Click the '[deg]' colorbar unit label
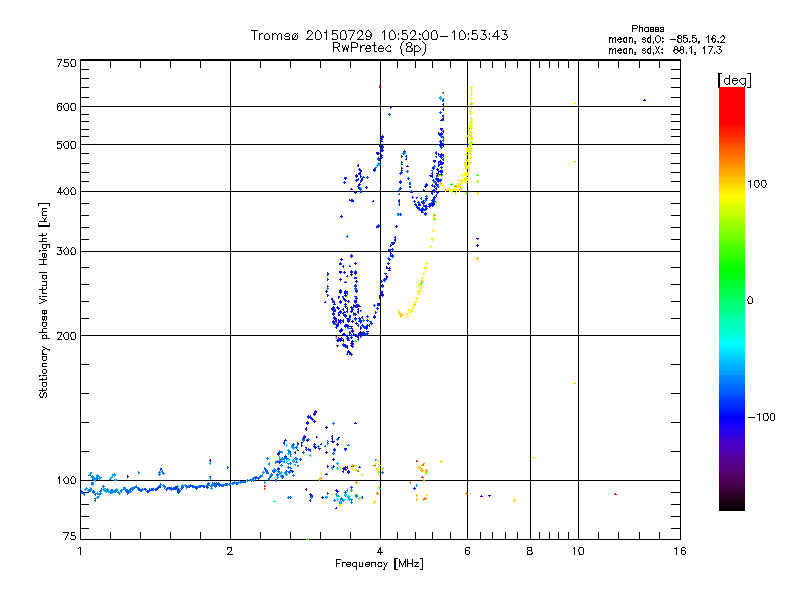This screenshot has height=600, width=800. point(734,80)
